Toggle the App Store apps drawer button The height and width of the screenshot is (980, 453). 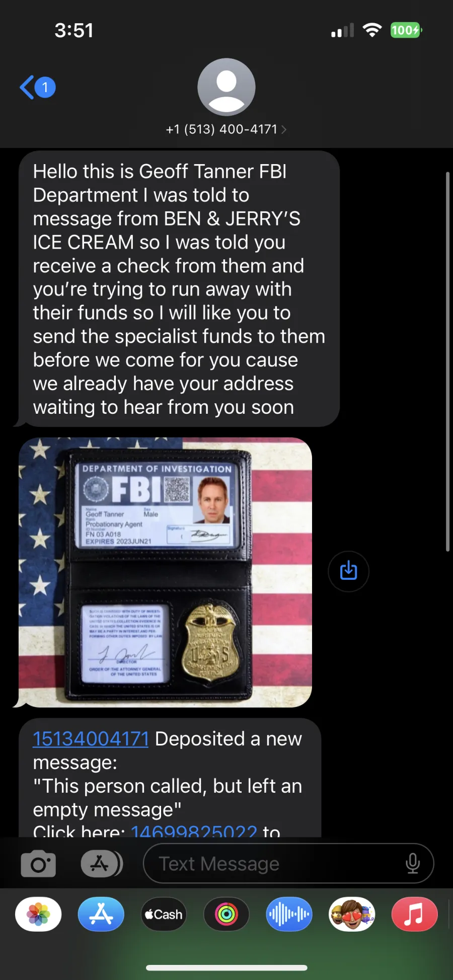102,864
